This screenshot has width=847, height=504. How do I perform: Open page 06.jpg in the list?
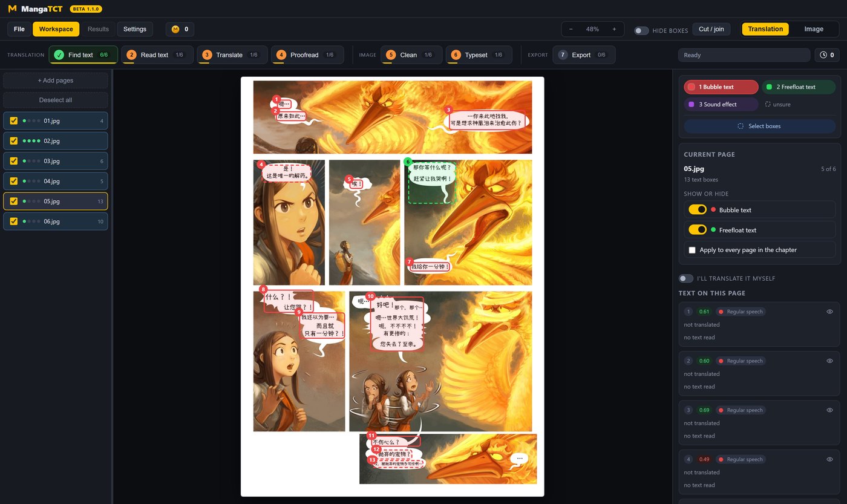pos(56,221)
